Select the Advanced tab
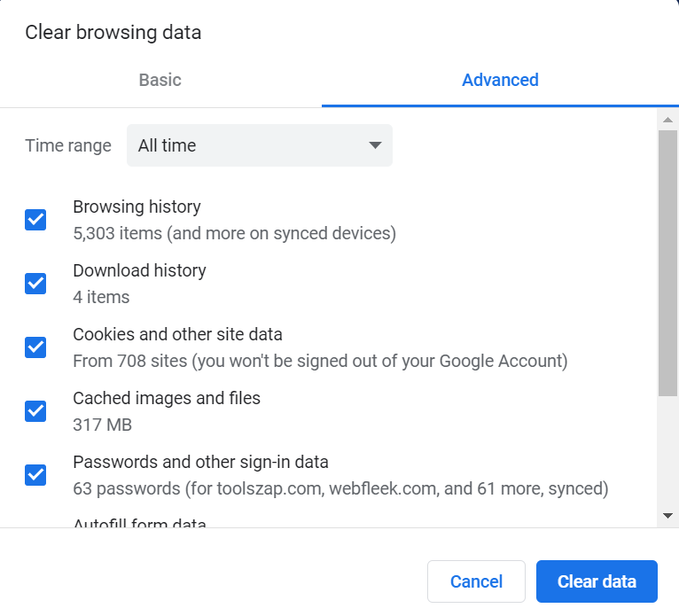The image size is (679, 616). 500,80
